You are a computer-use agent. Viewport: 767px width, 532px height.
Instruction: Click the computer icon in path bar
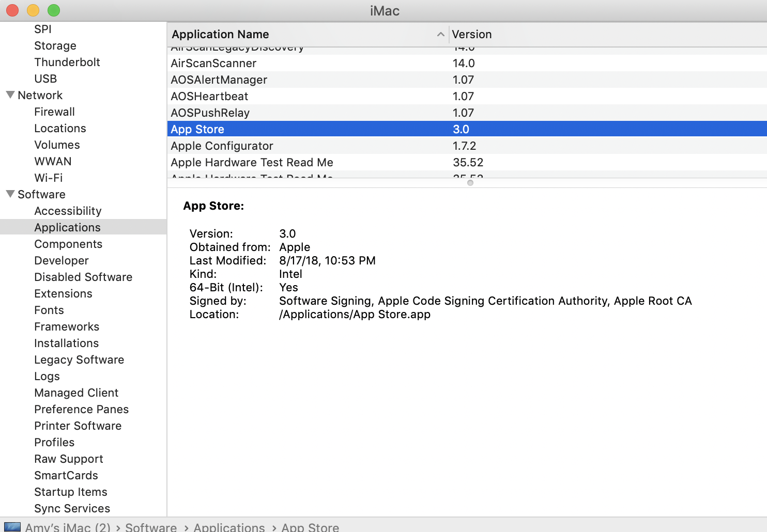(12, 527)
